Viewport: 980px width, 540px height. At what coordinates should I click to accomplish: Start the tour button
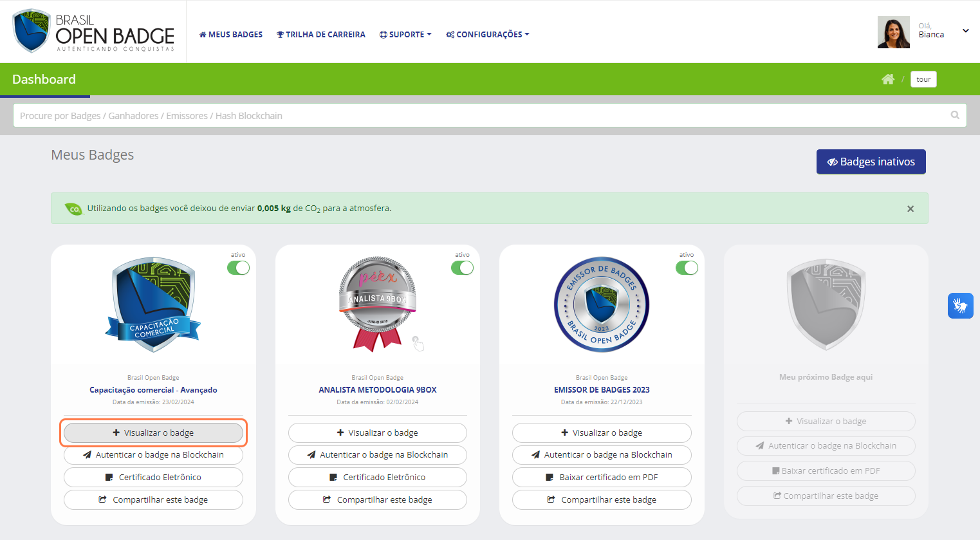pos(923,79)
